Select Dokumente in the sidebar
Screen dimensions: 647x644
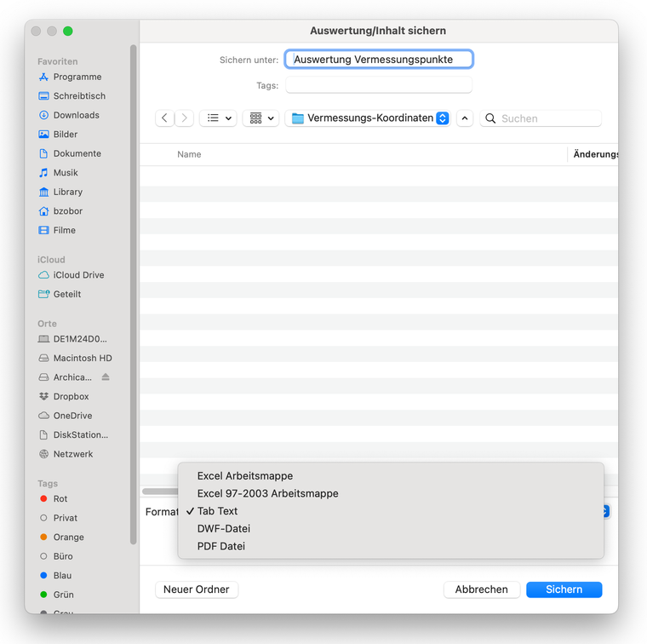click(69, 153)
